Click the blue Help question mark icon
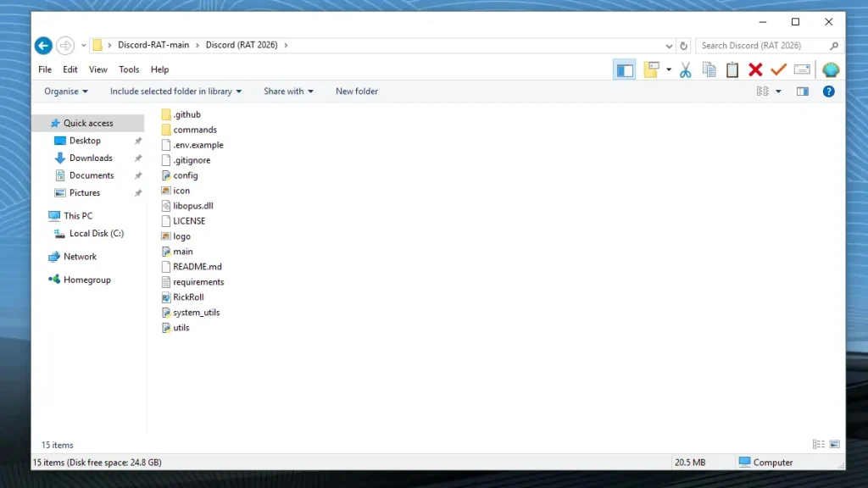 [x=828, y=91]
